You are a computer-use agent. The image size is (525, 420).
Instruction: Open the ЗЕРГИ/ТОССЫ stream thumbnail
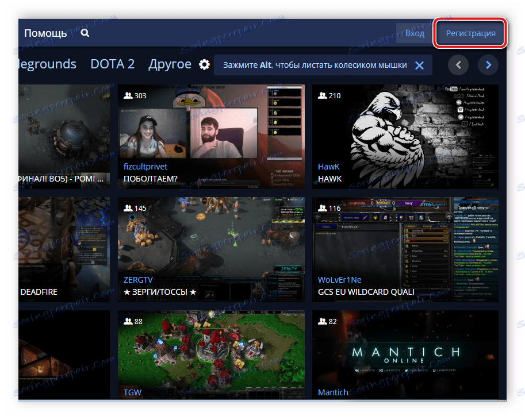tap(211, 249)
